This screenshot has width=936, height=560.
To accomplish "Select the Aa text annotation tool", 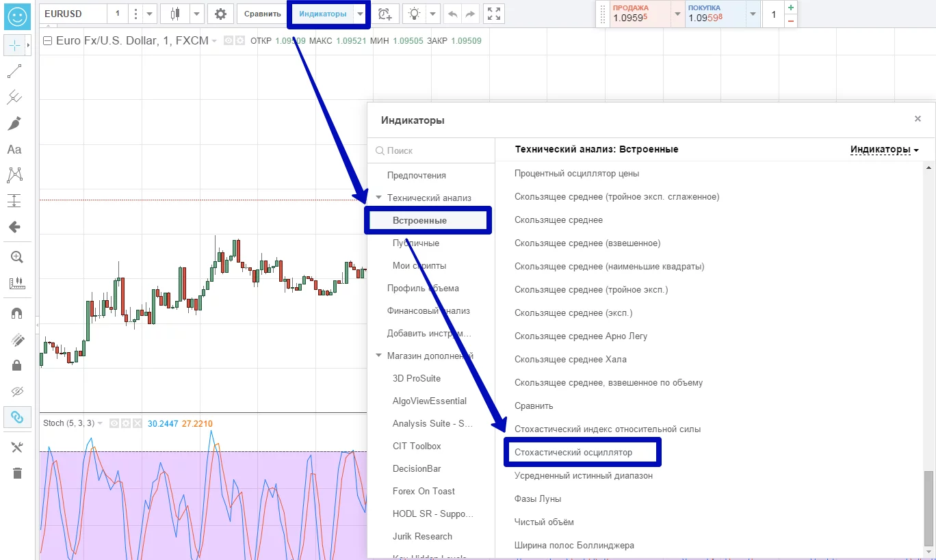I will [14, 149].
